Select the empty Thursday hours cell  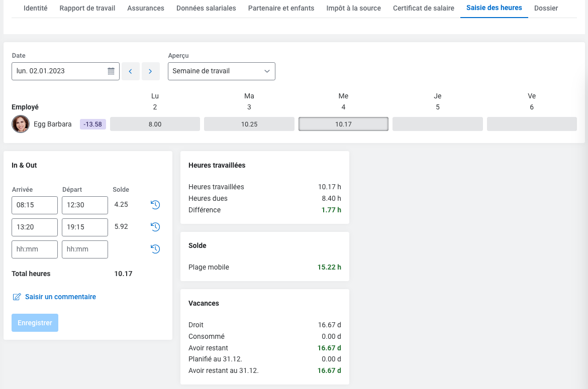pyautogui.click(x=437, y=124)
